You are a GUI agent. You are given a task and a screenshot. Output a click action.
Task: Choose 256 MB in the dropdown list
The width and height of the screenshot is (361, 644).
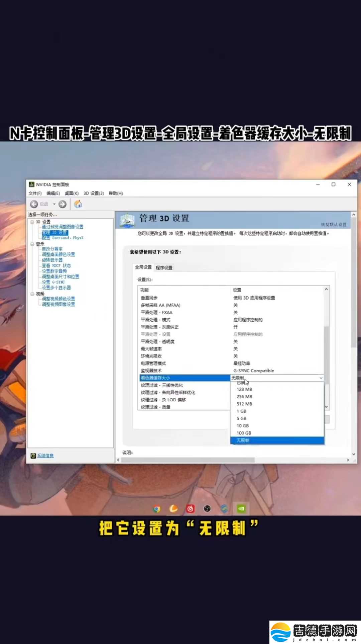pos(277,397)
